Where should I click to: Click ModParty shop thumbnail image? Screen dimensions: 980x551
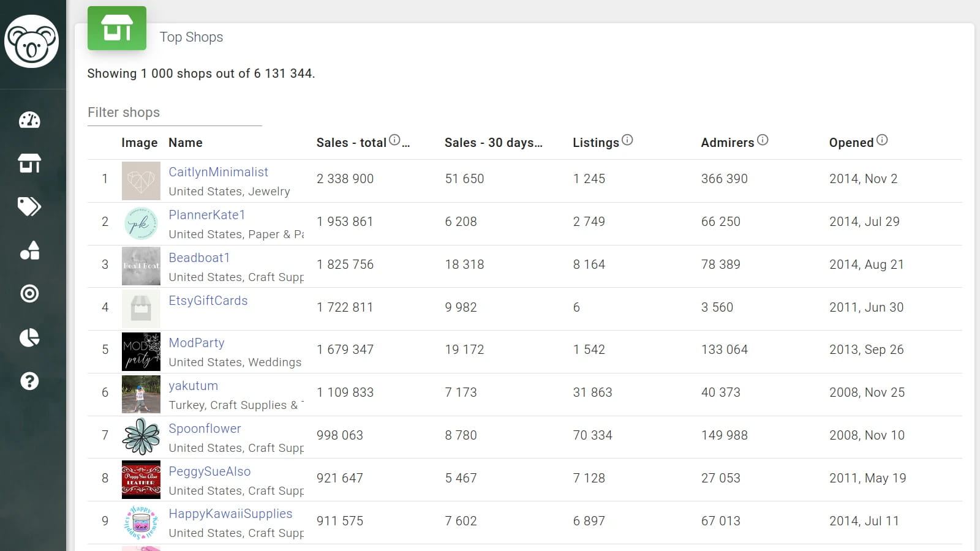point(141,351)
